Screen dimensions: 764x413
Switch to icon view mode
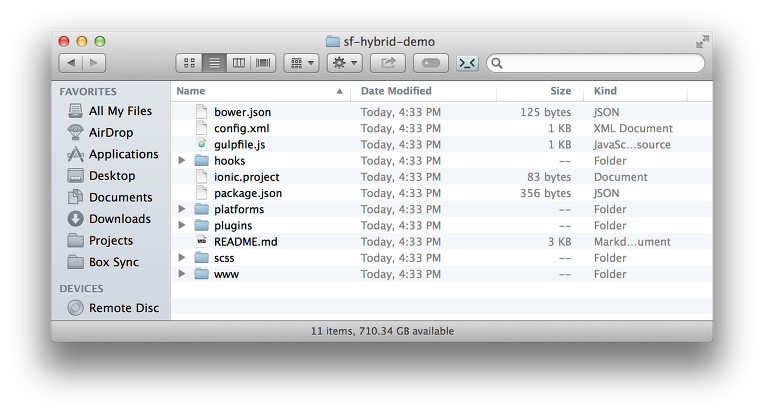[189, 63]
